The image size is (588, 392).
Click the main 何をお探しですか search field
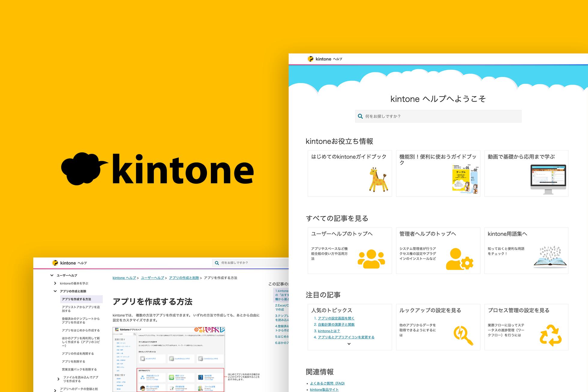438,116
